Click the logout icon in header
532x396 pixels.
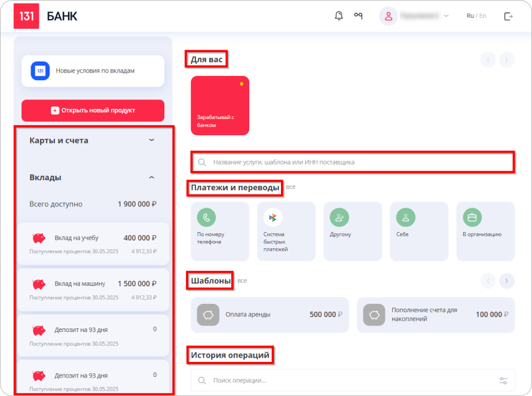point(509,16)
